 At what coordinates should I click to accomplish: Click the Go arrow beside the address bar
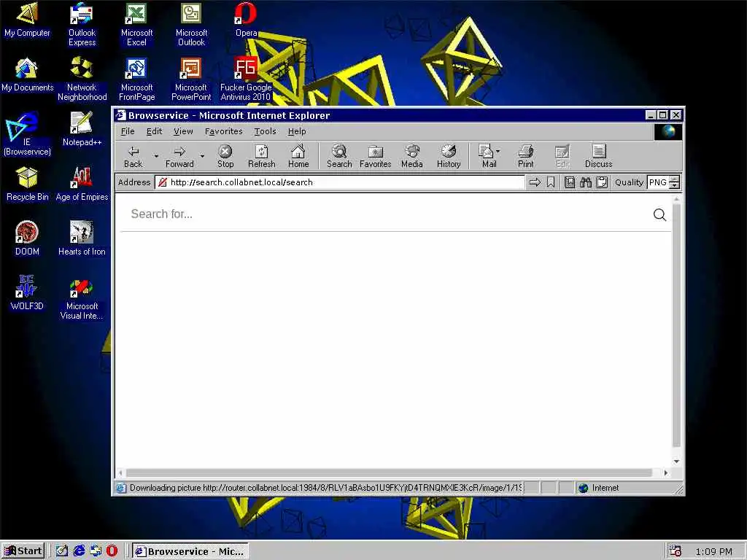pyautogui.click(x=535, y=182)
